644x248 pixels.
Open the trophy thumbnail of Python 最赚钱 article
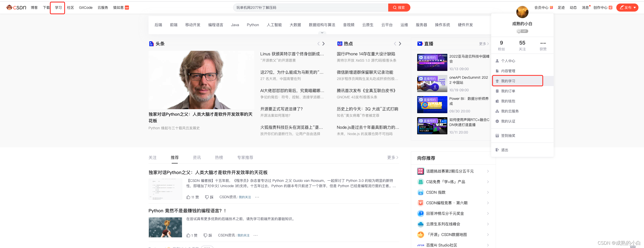point(165,227)
